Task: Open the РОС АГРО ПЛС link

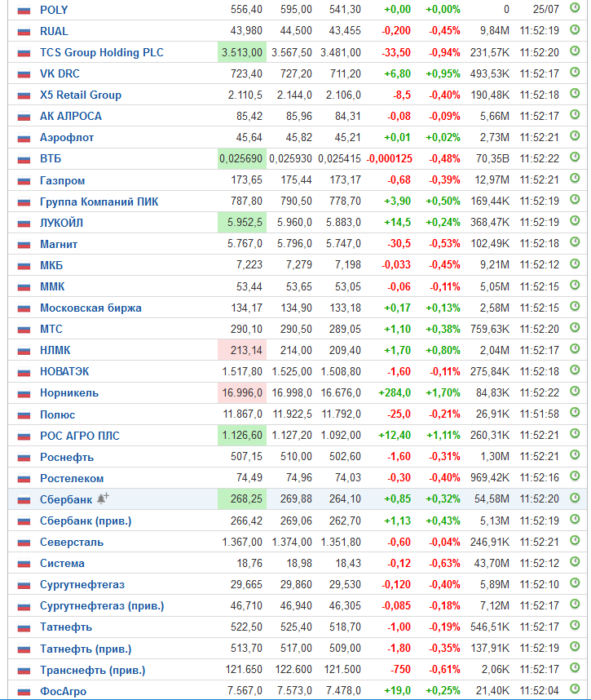Action: (80, 436)
